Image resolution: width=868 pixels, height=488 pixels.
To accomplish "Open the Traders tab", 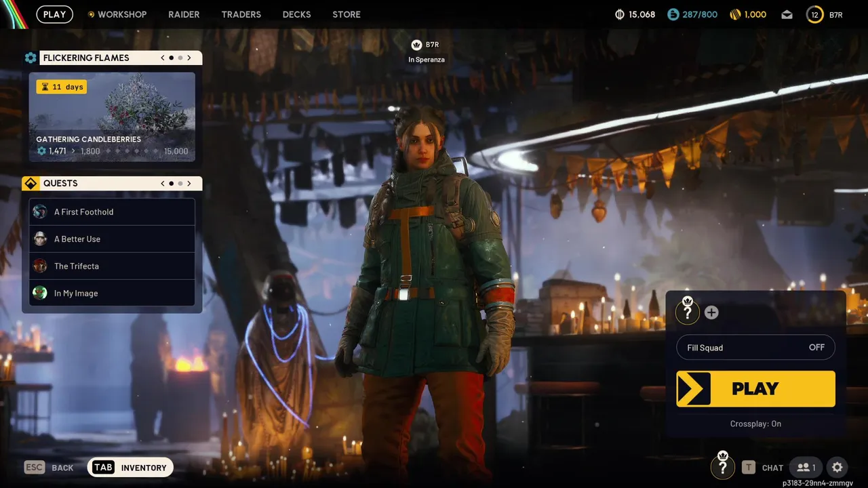I will coord(241,14).
